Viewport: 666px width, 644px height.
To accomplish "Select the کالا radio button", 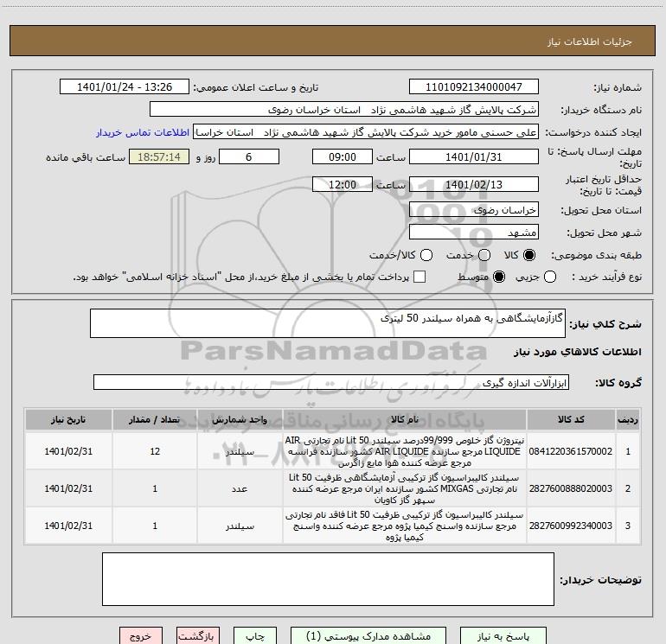I will pyautogui.click(x=529, y=255).
